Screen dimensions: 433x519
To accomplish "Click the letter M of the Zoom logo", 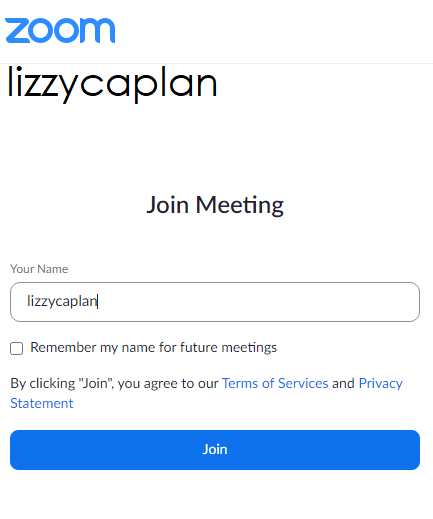I will 98,30.
